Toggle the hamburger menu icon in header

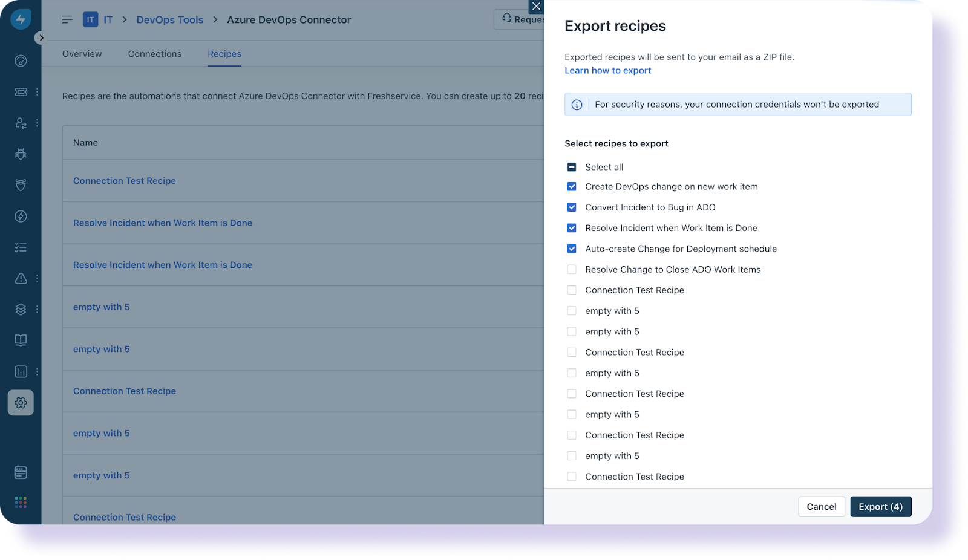pos(67,19)
